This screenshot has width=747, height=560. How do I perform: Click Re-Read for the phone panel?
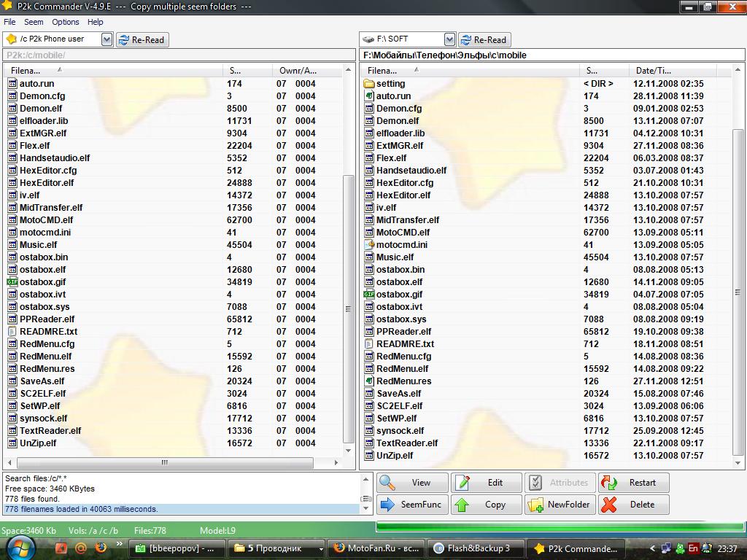[142, 39]
